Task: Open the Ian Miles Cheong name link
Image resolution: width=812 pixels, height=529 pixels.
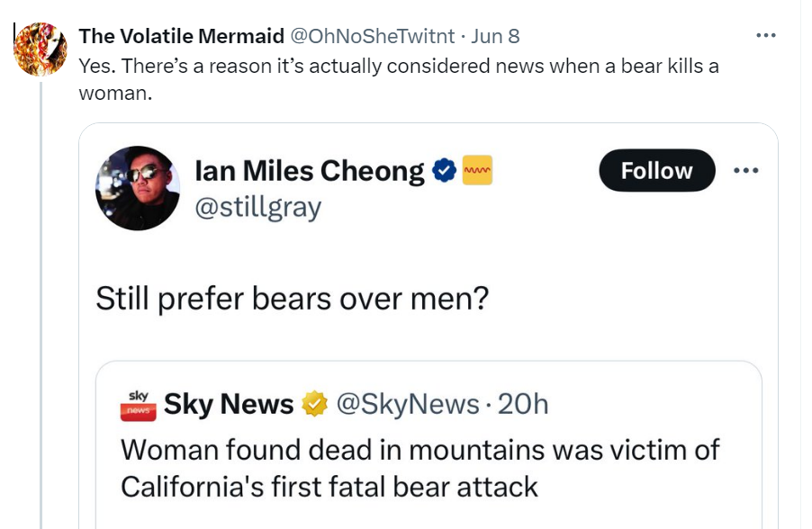Action: tap(310, 171)
